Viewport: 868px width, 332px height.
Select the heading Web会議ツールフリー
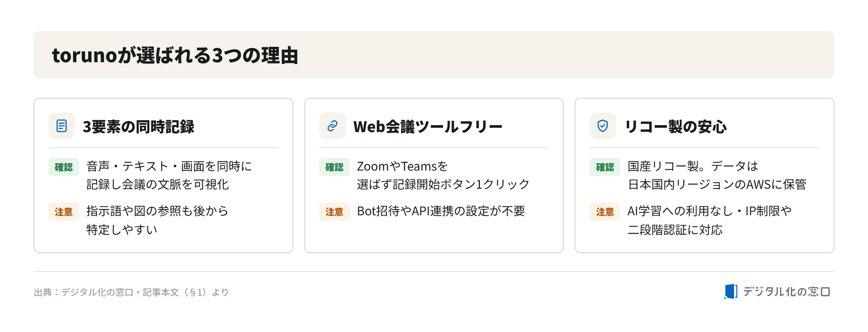pyautogui.click(x=428, y=127)
